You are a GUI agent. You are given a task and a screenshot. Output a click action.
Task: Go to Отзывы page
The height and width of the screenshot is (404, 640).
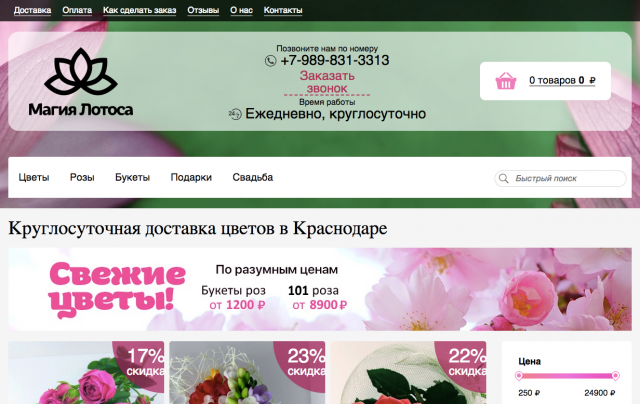203,10
